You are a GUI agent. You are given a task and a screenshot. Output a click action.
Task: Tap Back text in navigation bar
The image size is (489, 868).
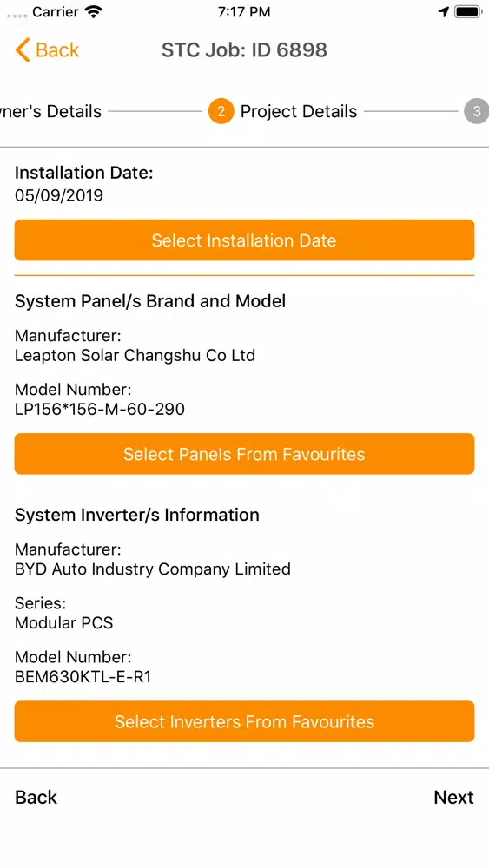point(57,49)
